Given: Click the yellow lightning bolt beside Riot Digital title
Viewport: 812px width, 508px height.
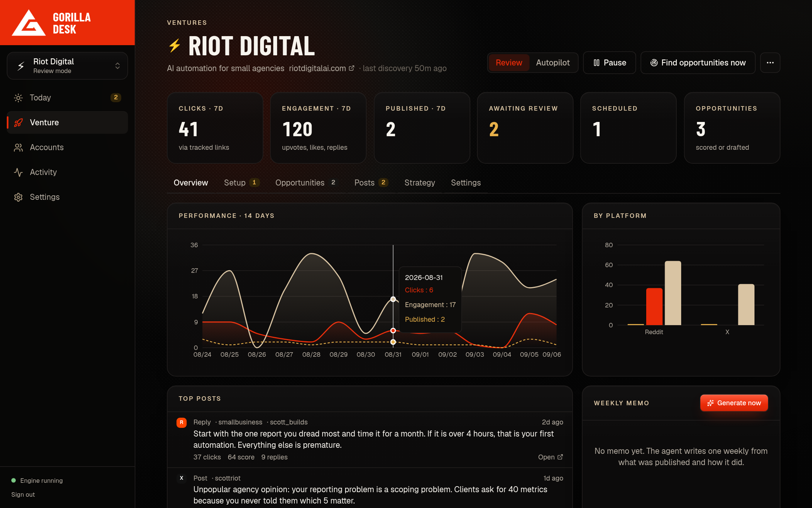Looking at the screenshot, I should [174, 46].
